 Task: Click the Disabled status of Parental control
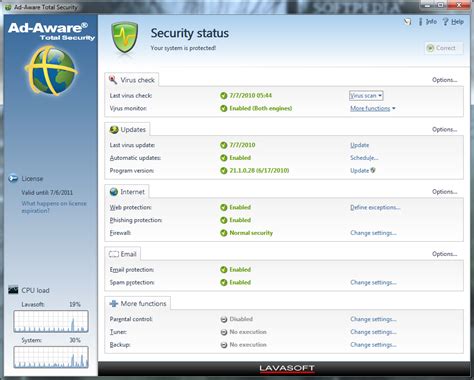(x=241, y=319)
